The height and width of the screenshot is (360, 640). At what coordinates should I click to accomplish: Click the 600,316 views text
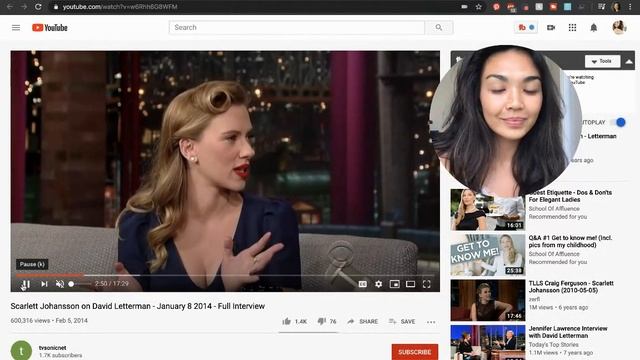click(x=30, y=320)
